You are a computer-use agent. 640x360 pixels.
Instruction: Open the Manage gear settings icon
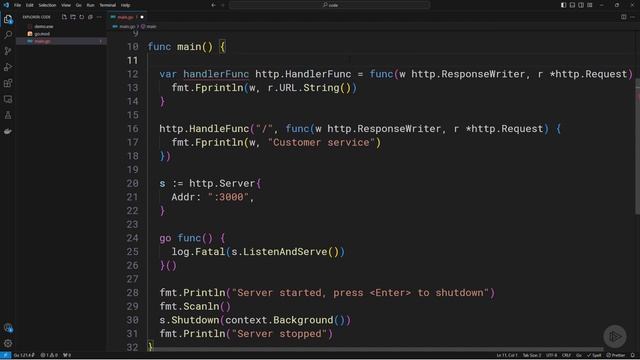pos(8,343)
